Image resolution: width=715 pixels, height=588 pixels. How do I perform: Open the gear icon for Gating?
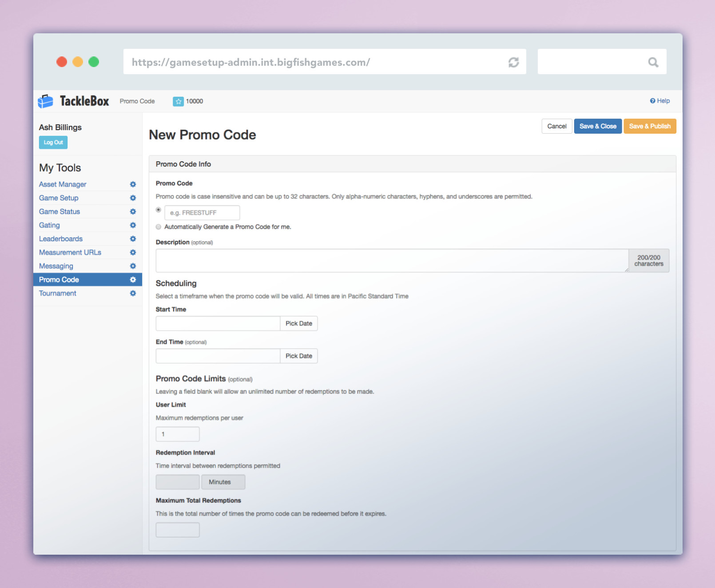pyautogui.click(x=133, y=225)
